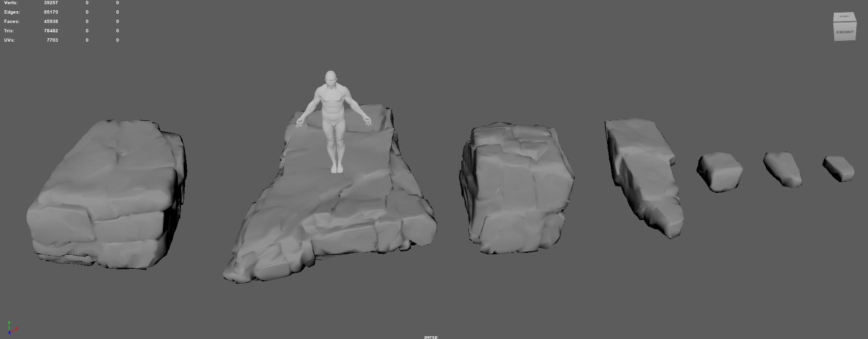Click the Verts count 39257
Image resolution: width=868 pixels, height=339 pixels.
click(x=51, y=3)
